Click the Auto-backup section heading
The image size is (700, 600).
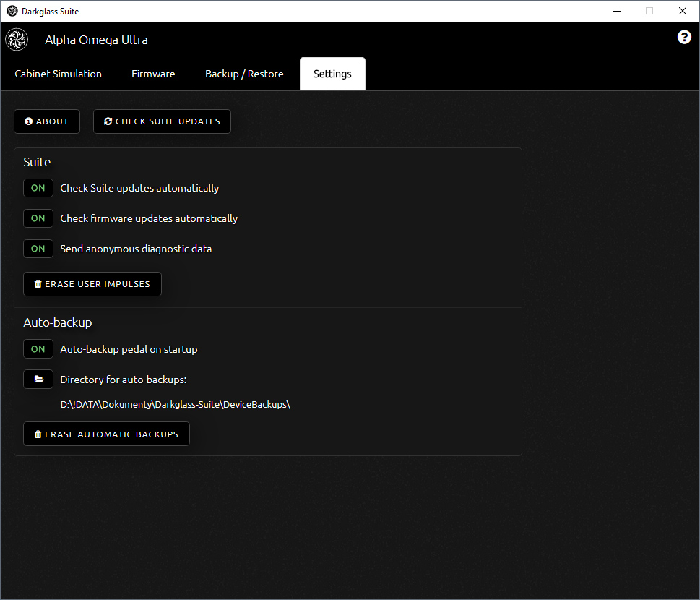(58, 322)
